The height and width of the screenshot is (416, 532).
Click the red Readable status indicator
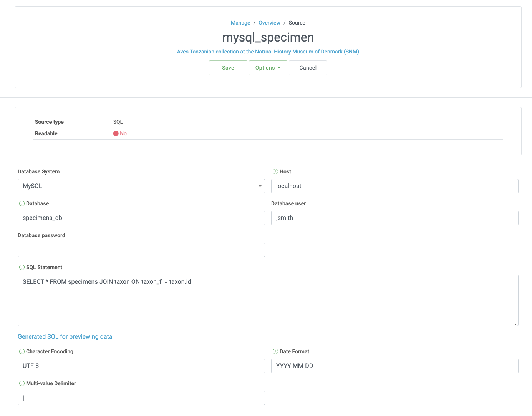click(x=116, y=133)
